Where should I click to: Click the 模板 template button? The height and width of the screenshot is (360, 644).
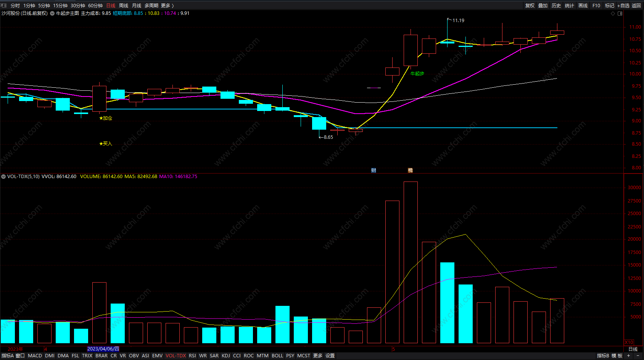click(x=617, y=356)
